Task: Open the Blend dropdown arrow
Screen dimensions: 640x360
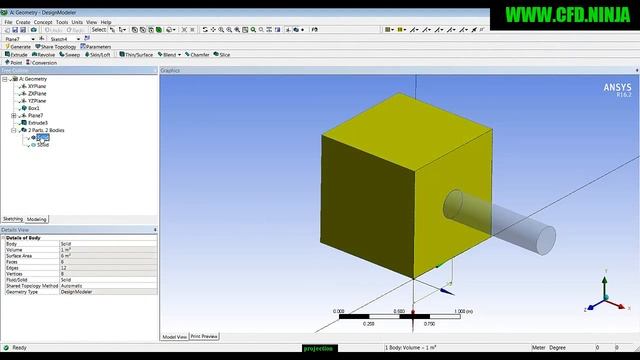Action: click(179, 55)
